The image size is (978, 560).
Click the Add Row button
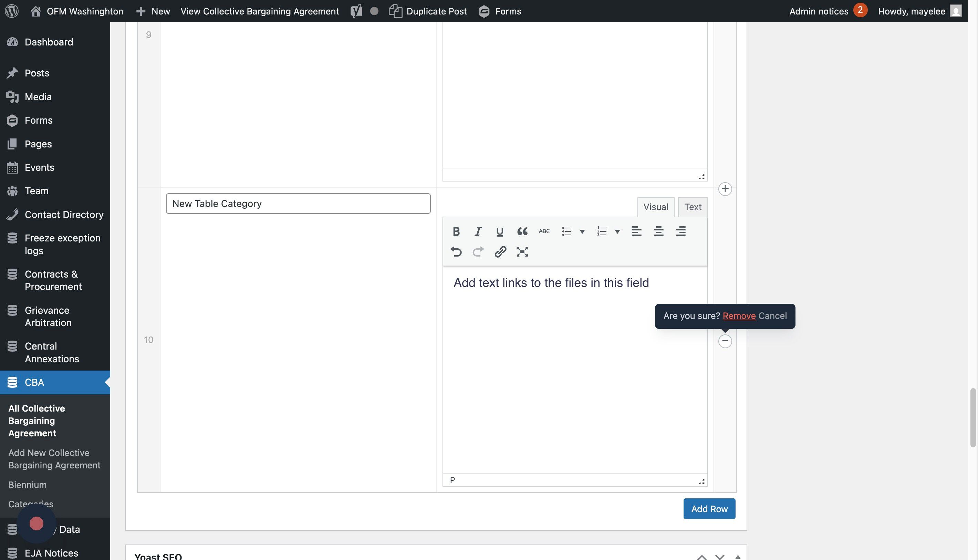(709, 508)
